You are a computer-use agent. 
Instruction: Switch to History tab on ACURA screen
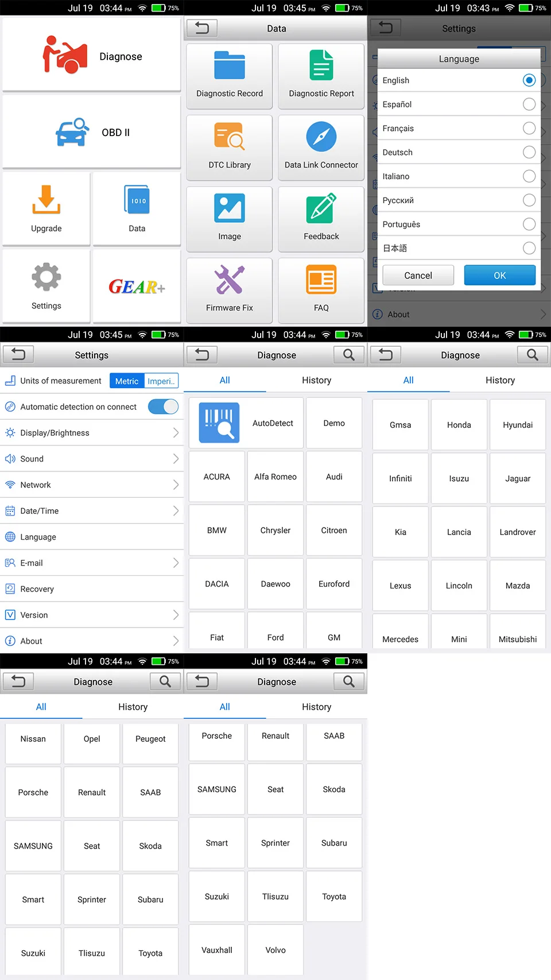(317, 380)
